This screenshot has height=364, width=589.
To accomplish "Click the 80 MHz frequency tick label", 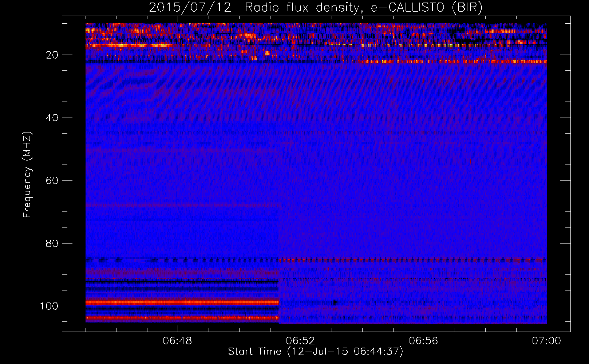I will pyautogui.click(x=52, y=243).
